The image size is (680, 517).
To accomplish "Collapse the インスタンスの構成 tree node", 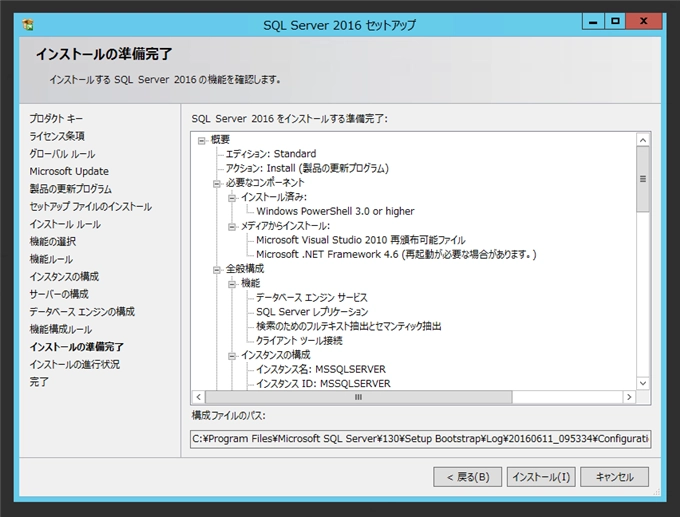I will (x=232, y=356).
